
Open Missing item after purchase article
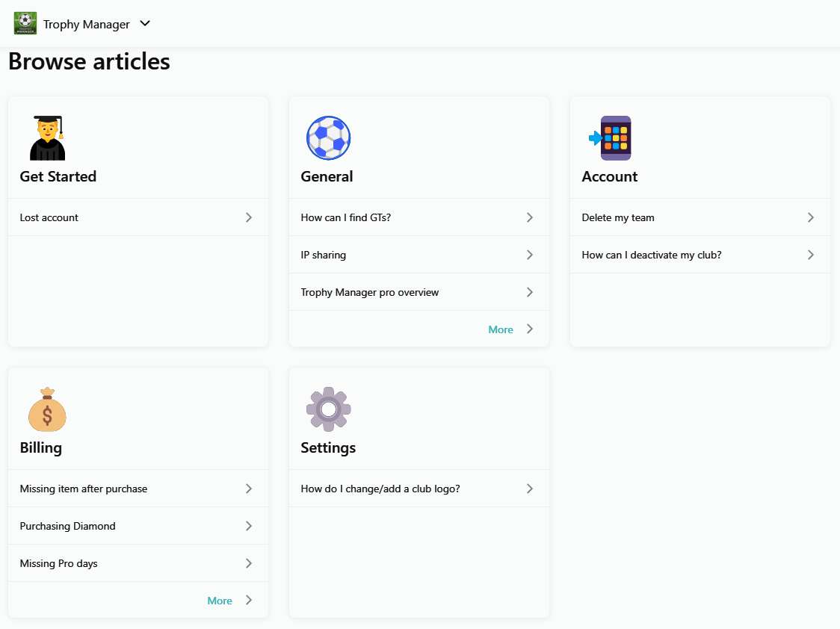pos(138,489)
